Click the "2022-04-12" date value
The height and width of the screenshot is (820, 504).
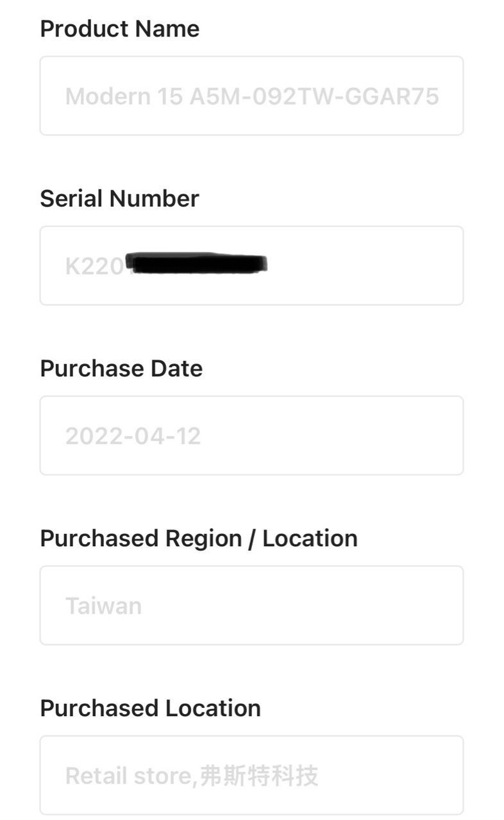[x=133, y=436]
